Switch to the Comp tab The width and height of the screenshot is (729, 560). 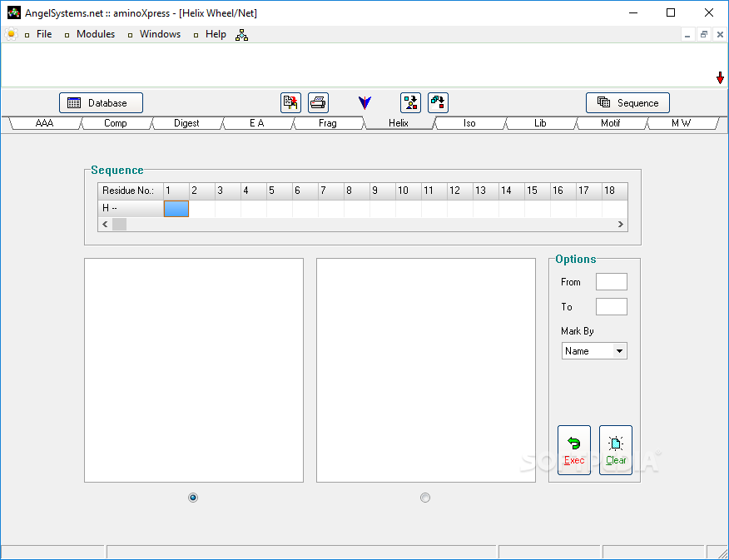[x=116, y=123]
